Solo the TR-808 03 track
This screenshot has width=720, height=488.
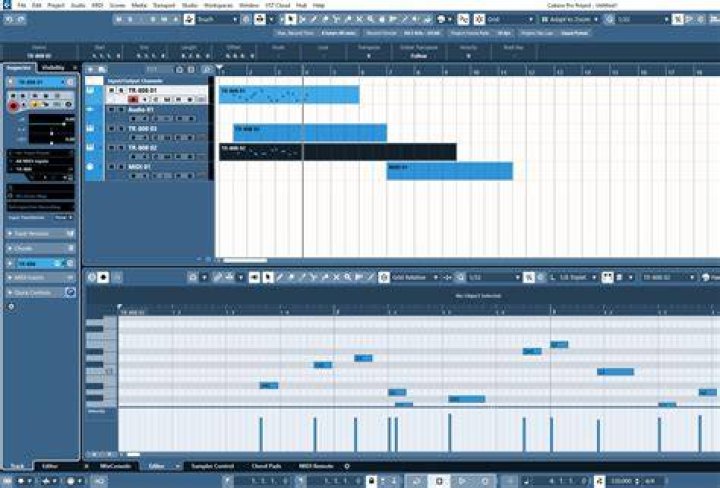121,129
